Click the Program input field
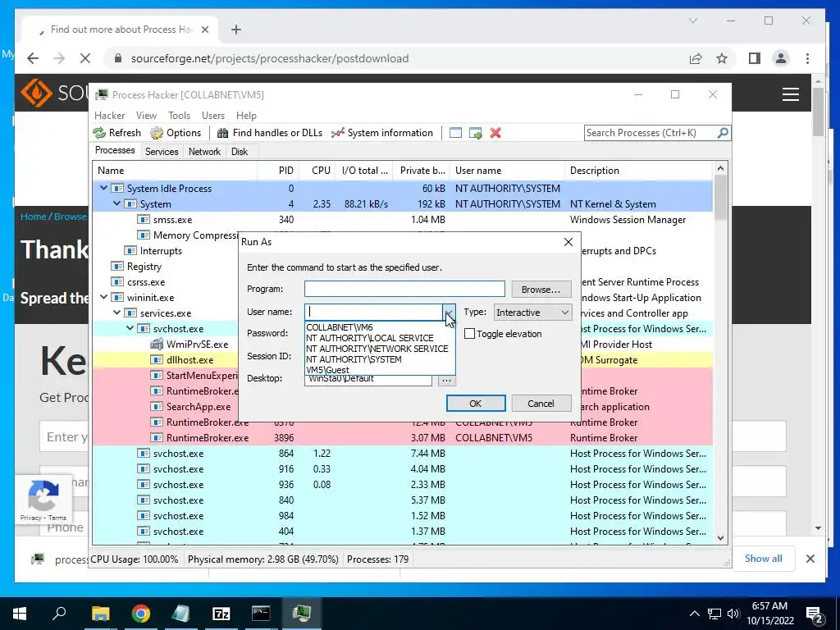This screenshot has height=630, width=840. [404, 289]
